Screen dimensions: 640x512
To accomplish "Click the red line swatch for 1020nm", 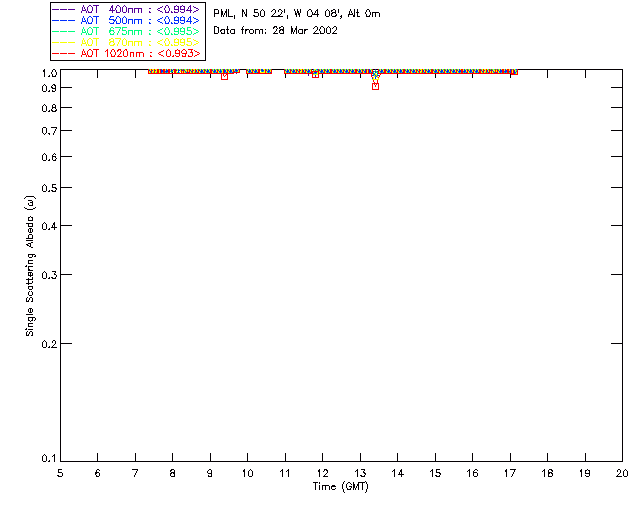I will click(x=64, y=53).
